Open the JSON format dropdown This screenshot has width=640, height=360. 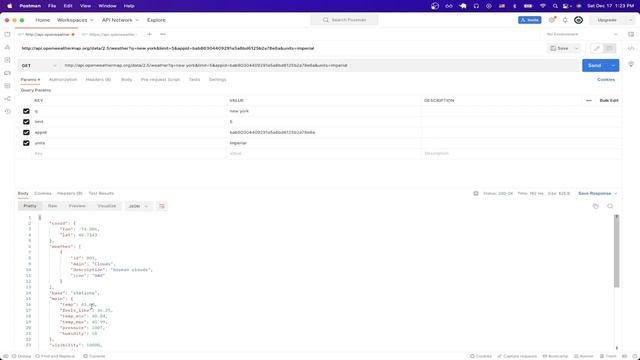click(x=138, y=206)
